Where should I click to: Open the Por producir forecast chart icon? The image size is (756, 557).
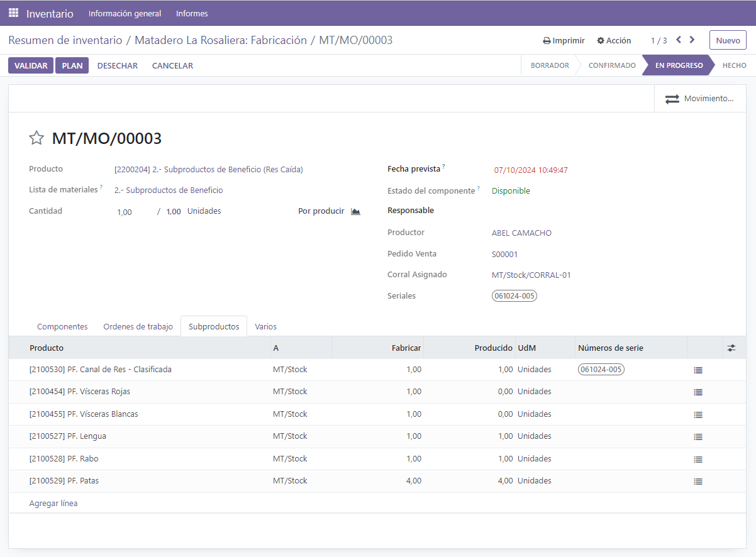click(x=356, y=211)
